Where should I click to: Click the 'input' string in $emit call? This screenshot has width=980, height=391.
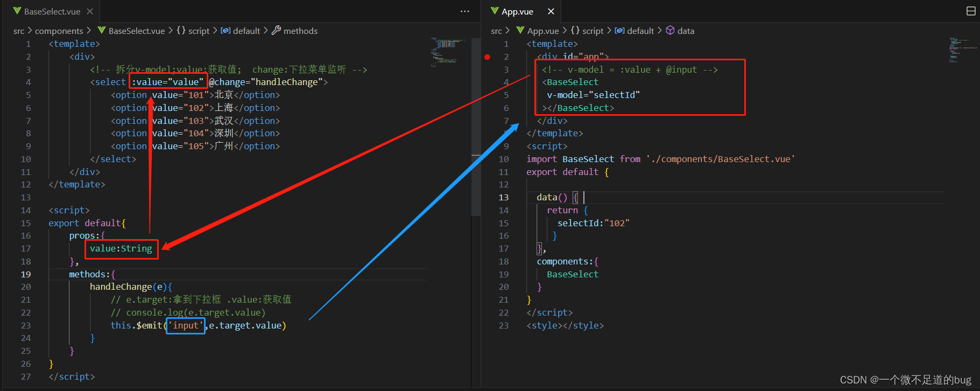tap(186, 325)
